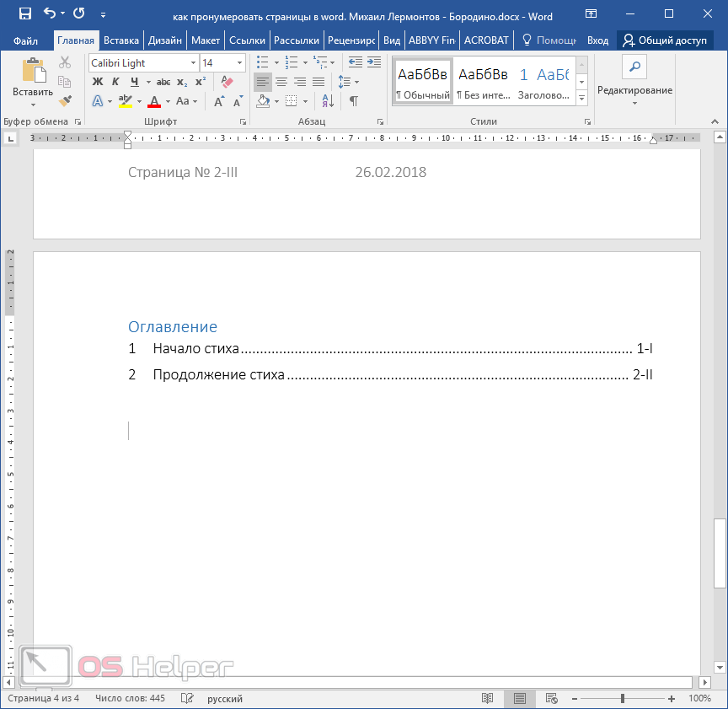Open text effects A icon
The width and height of the screenshot is (728, 709).
[98, 101]
